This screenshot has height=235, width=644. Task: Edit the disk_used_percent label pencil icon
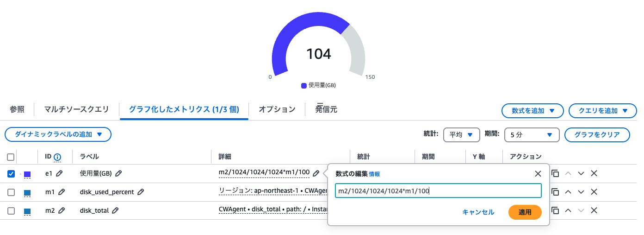pos(141,192)
